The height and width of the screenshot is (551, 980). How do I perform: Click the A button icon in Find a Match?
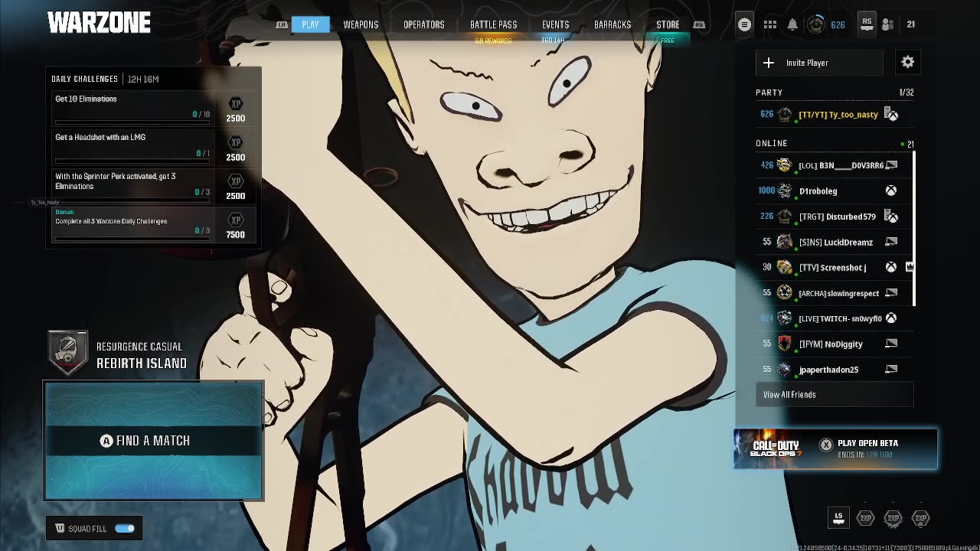106,441
